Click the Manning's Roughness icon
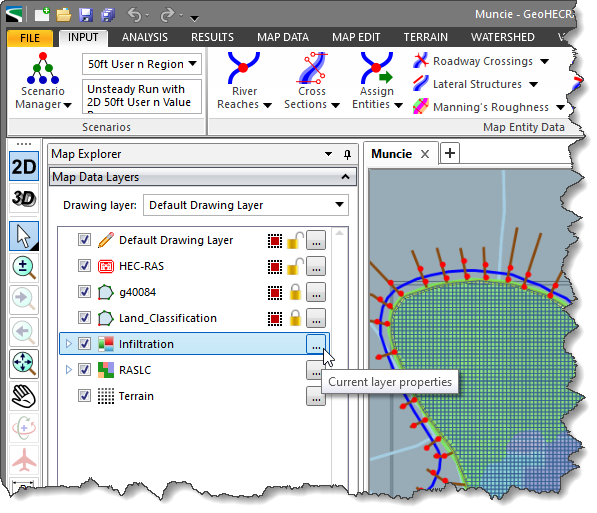 tap(421, 107)
